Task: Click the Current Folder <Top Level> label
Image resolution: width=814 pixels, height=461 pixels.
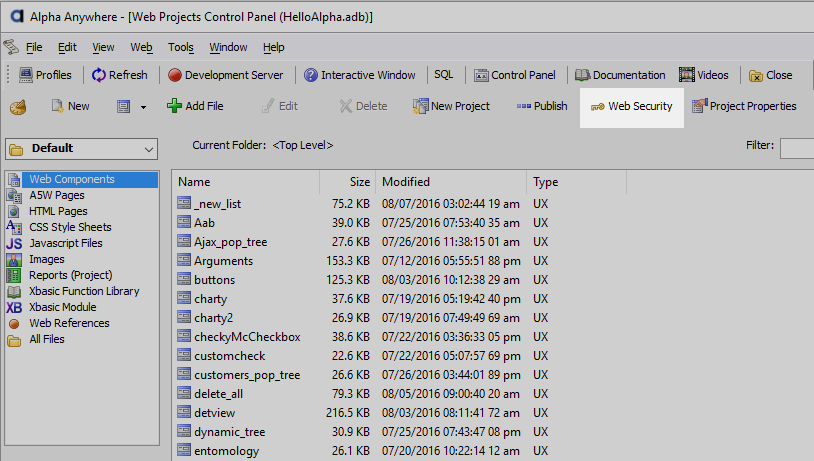Action: pos(263,145)
